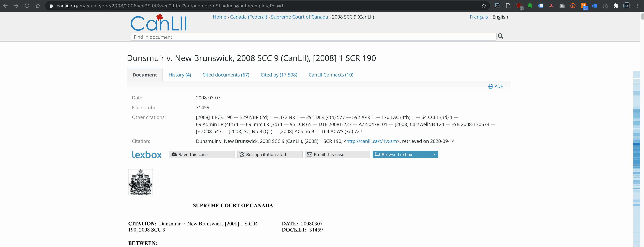Select the Document tab
The image size is (644, 247).
coord(145,75)
